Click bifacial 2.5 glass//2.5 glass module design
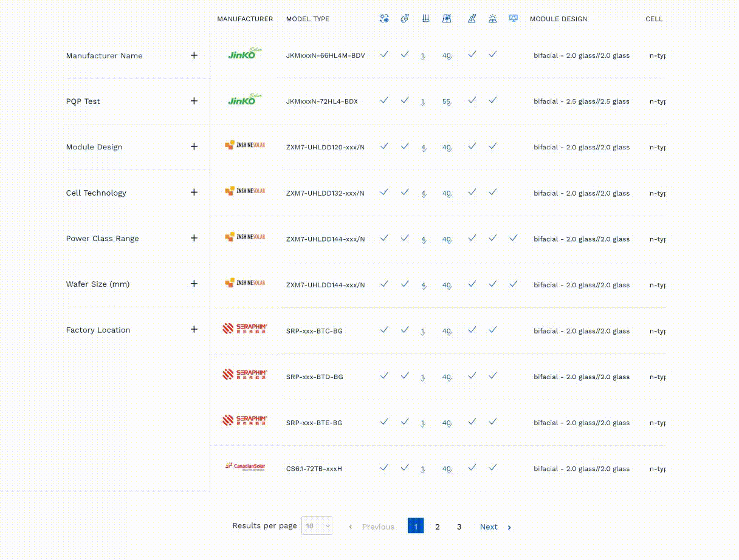Image resolution: width=739 pixels, height=560 pixels. point(582,101)
